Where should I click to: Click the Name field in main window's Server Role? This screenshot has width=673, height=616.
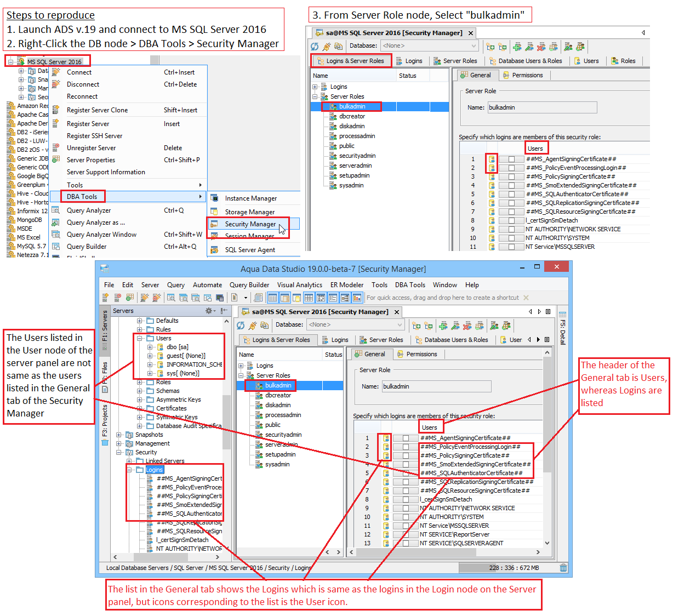point(436,386)
